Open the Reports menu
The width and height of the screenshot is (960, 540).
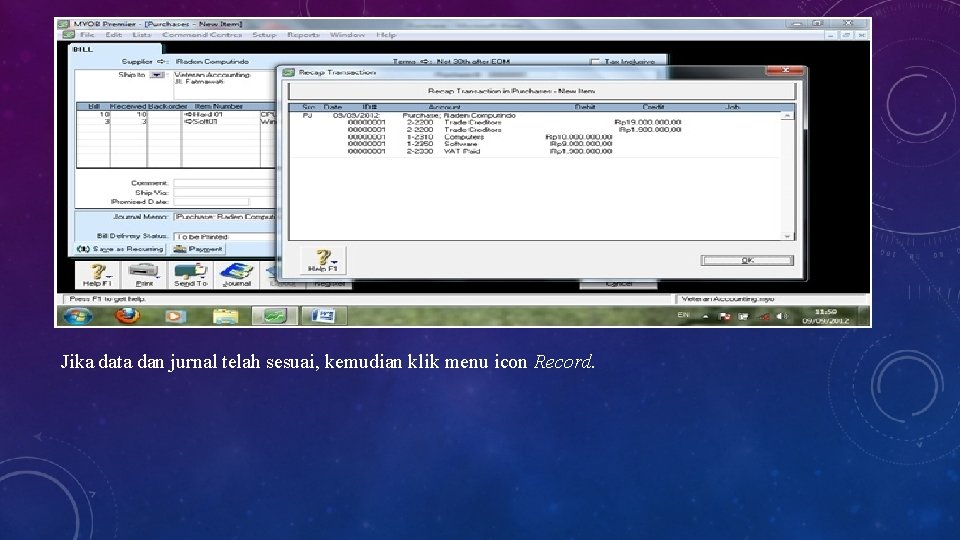304,35
